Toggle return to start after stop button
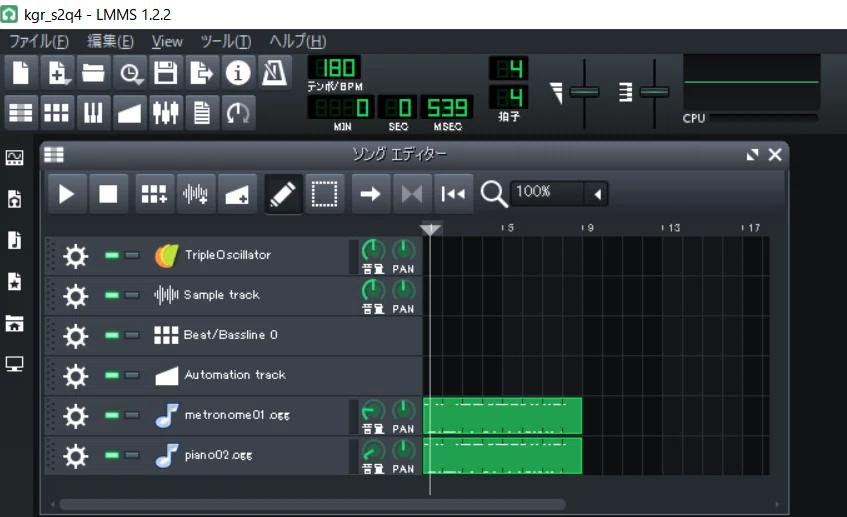This screenshot has height=517, width=847. coord(453,194)
